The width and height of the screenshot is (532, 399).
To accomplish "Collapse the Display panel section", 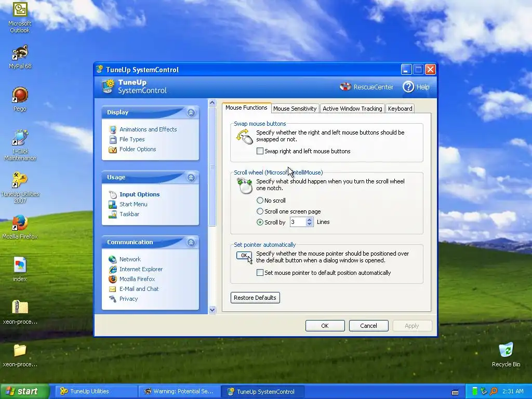I will click(191, 113).
